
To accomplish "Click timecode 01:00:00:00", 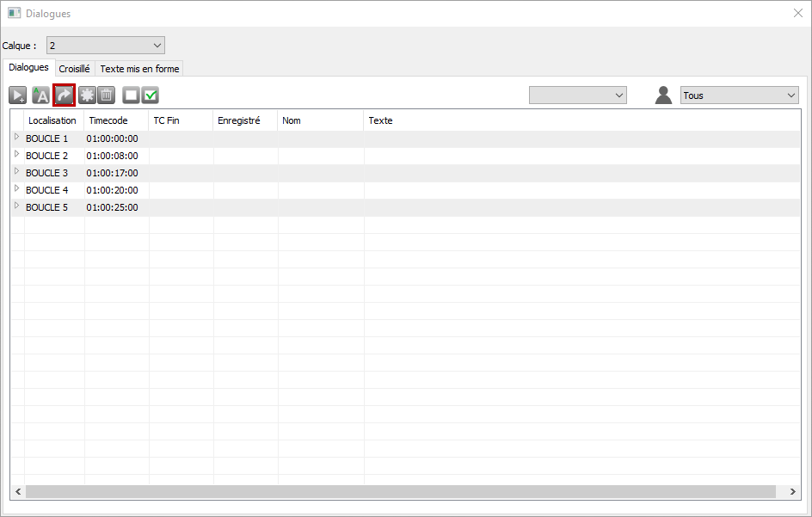I will point(112,138).
